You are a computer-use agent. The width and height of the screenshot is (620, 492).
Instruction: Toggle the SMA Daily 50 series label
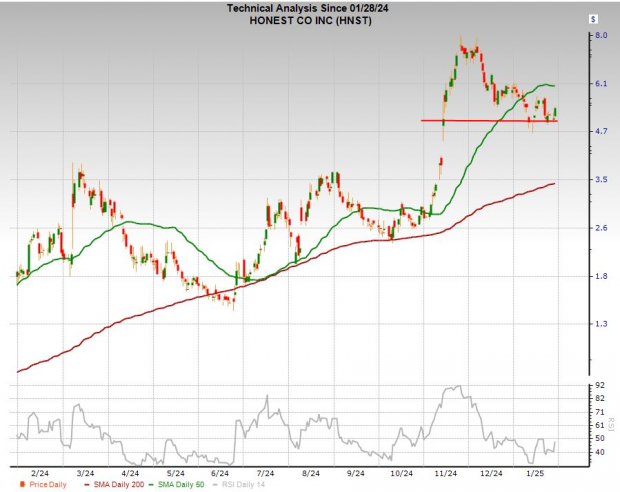[x=178, y=483]
